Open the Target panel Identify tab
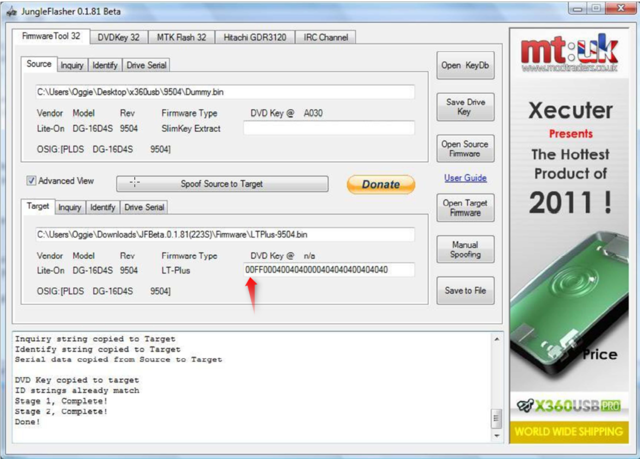This screenshot has width=640, height=459. point(102,208)
